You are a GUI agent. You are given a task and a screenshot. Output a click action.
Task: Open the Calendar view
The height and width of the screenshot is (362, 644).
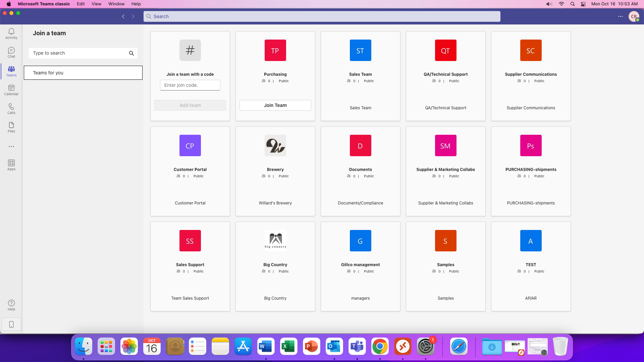11,90
